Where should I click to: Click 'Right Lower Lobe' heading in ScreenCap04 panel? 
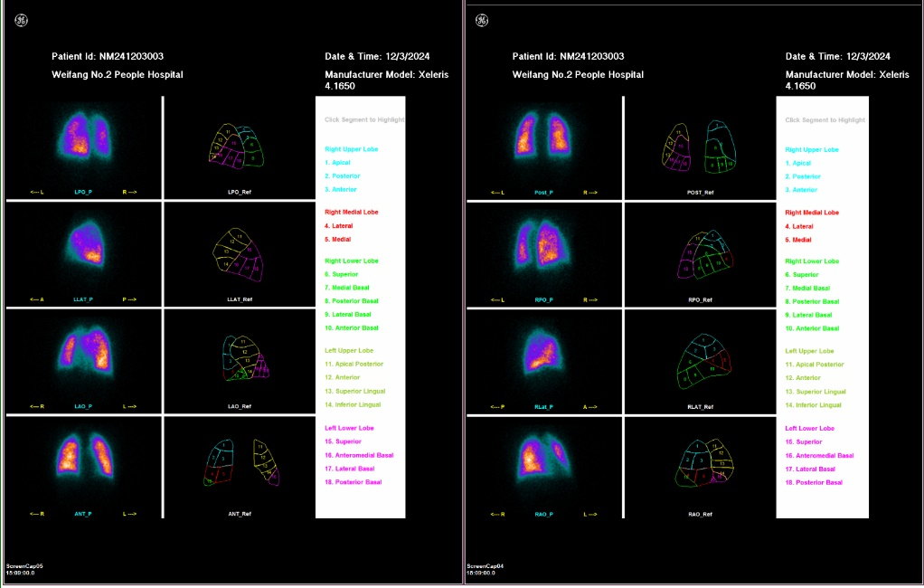(812, 261)
